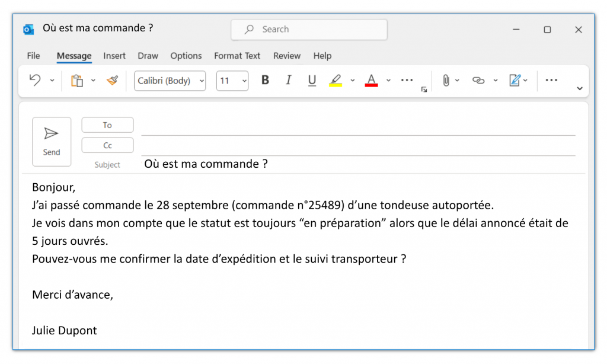Viewport: 607px width, 364px height.
Task: Apply the yellow text highlight marker
Action: [x=336, y=81]
